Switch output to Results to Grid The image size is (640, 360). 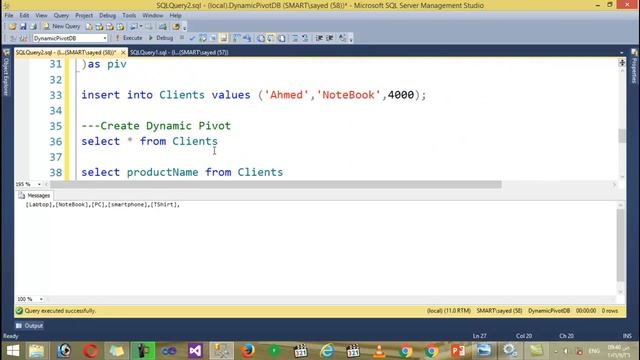point(271,38)
